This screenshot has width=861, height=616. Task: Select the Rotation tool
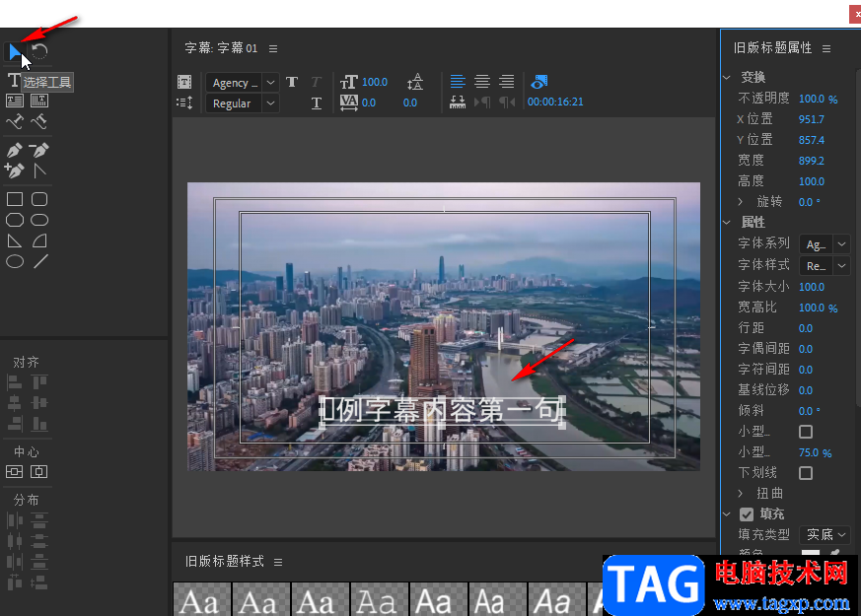[39, 51]
